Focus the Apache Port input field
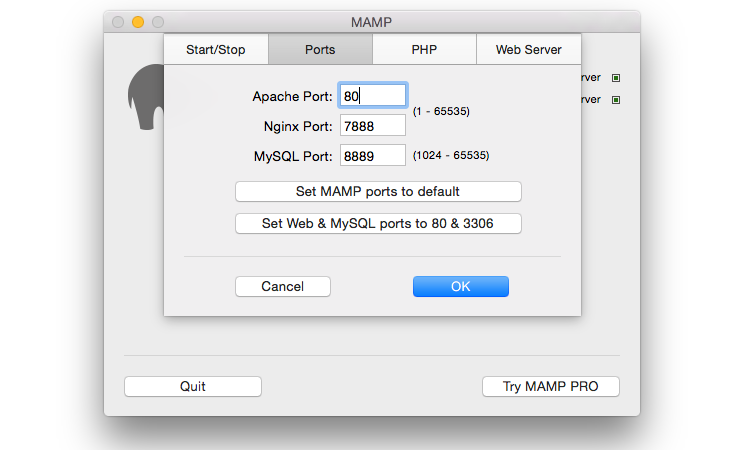Viewport: 735px width, 450px height. [x=372, y=95]
